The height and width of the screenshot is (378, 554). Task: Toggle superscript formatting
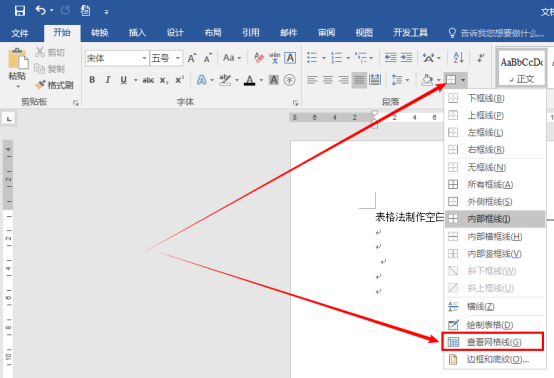pos(179,80)
